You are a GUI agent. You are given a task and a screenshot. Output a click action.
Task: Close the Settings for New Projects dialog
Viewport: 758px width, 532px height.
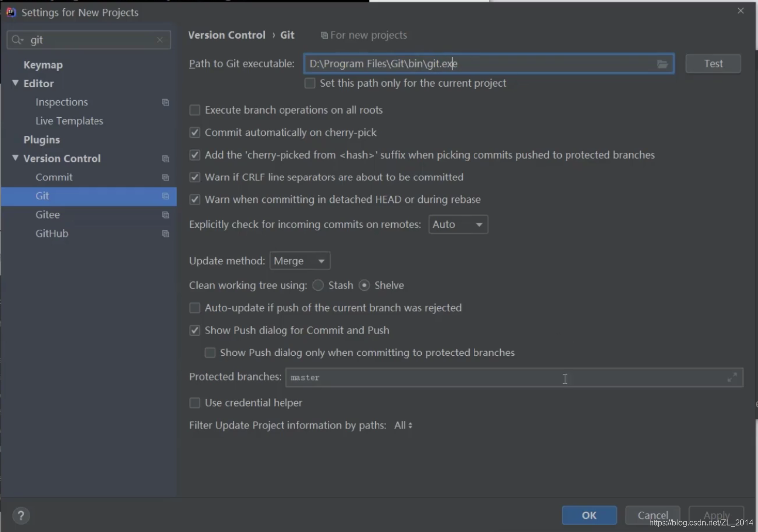741,11
